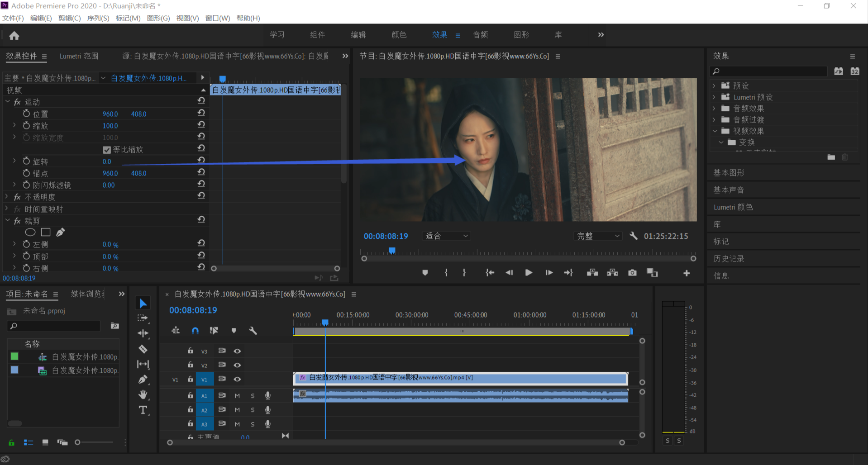The image size is (868, 465).
Task: Open timeline display settings wrench
Action: click(x=253, y=331)
